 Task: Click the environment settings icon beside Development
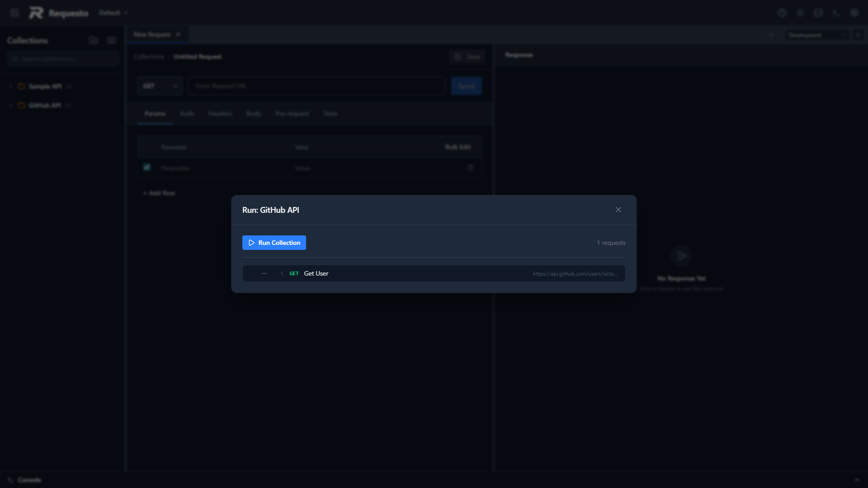tap(858, 35)
